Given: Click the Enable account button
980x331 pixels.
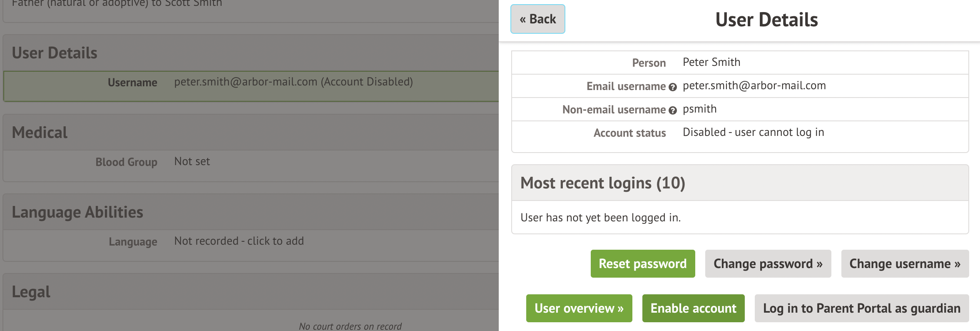Looking at the screenshot, I should [x=693, y=308].
